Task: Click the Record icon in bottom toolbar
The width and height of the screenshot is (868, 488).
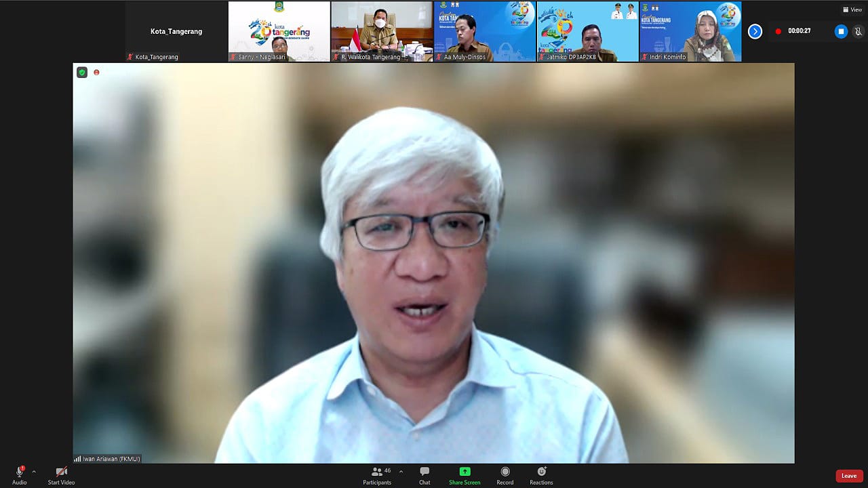Action: [x=505, y=472]
